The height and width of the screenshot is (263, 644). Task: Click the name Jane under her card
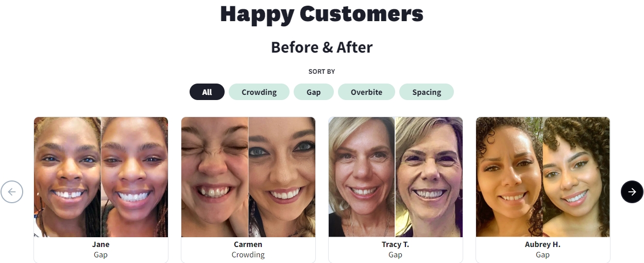pyautogui.click(x=101, y=244)
